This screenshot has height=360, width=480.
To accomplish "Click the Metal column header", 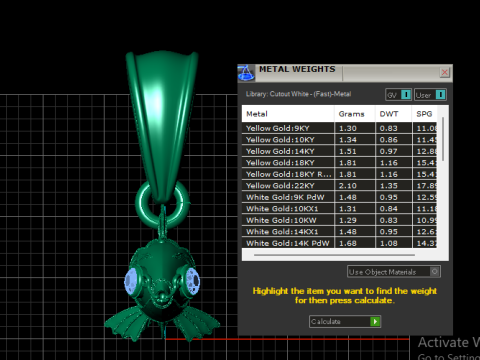I will point(288,114).
